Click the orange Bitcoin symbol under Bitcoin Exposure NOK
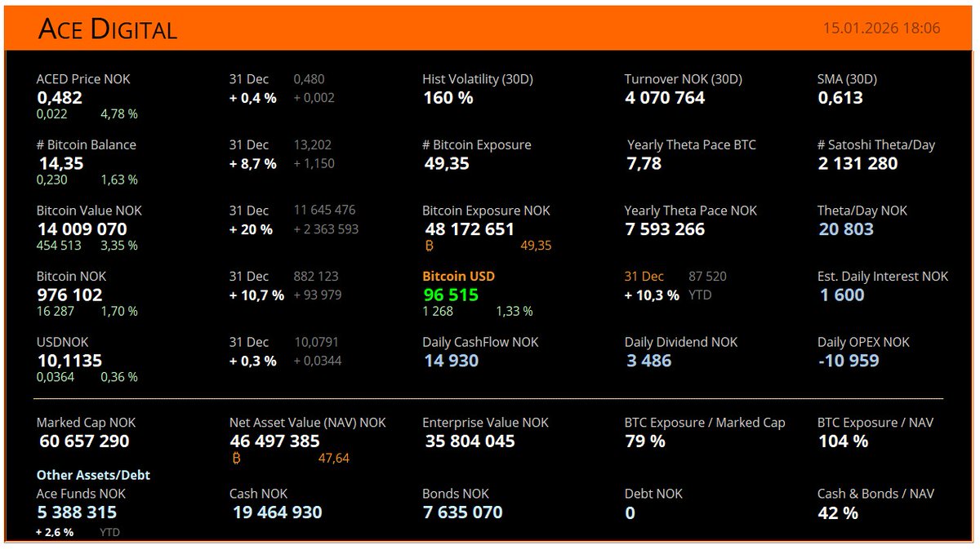980x550 pixels. [430, 245]
